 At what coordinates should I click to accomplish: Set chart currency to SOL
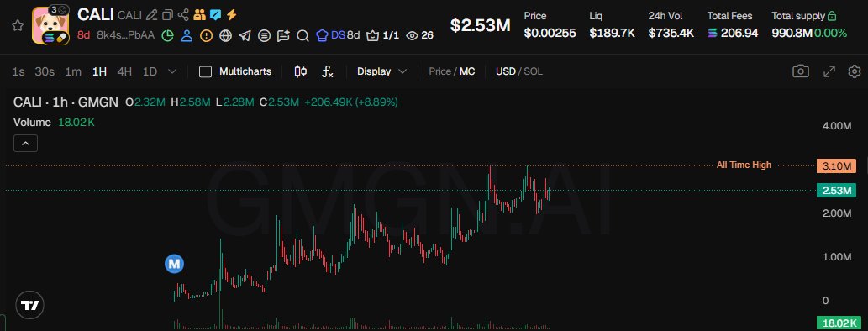pos(533,71)
